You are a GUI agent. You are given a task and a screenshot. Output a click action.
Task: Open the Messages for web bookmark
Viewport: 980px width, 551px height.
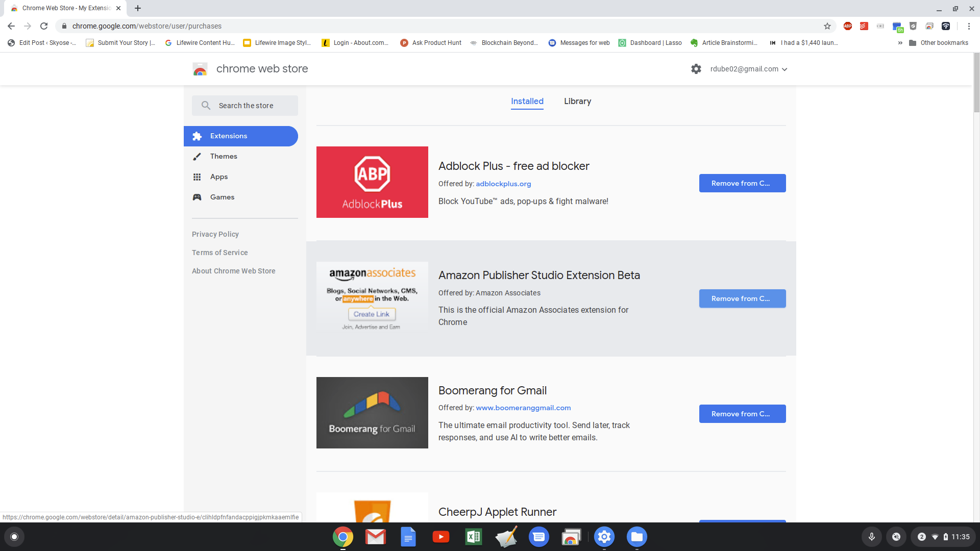point(579,43)
